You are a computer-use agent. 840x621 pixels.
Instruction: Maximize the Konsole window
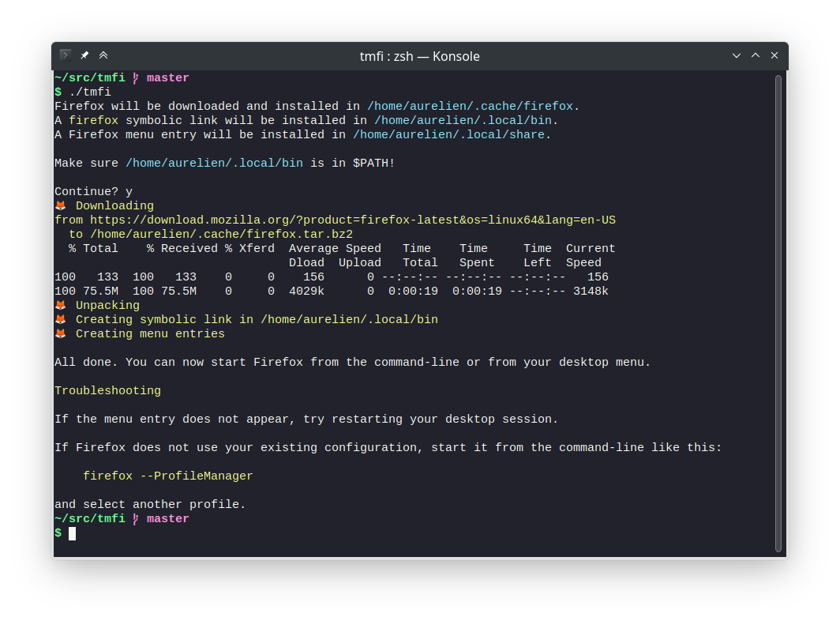point(756,55)
